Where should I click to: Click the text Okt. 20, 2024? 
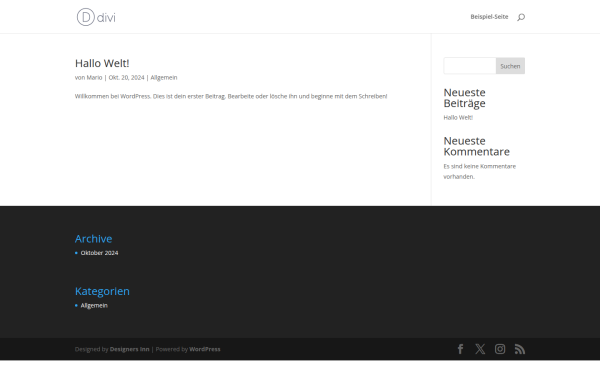[x=126, y=77]
